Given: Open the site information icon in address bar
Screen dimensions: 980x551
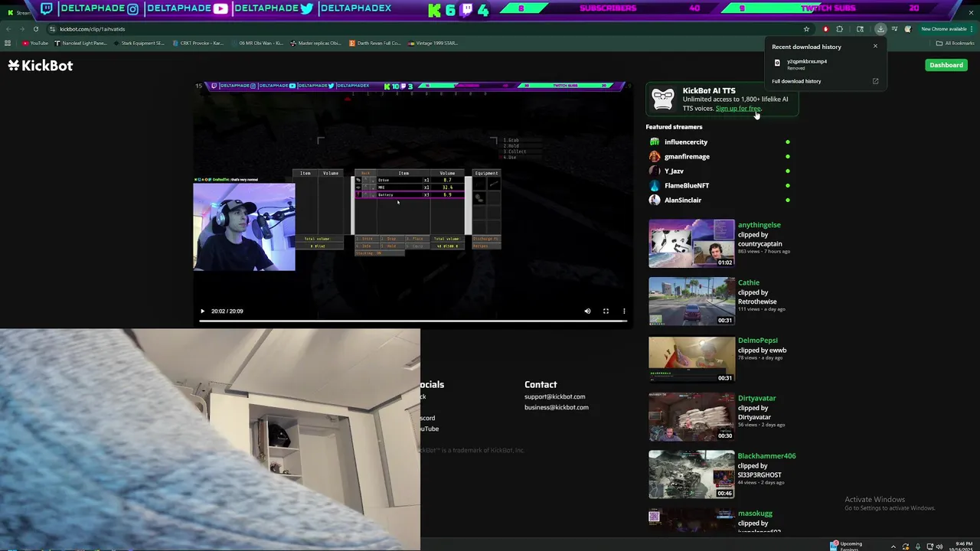Looking at the screenshot, I should pos(52,29).
